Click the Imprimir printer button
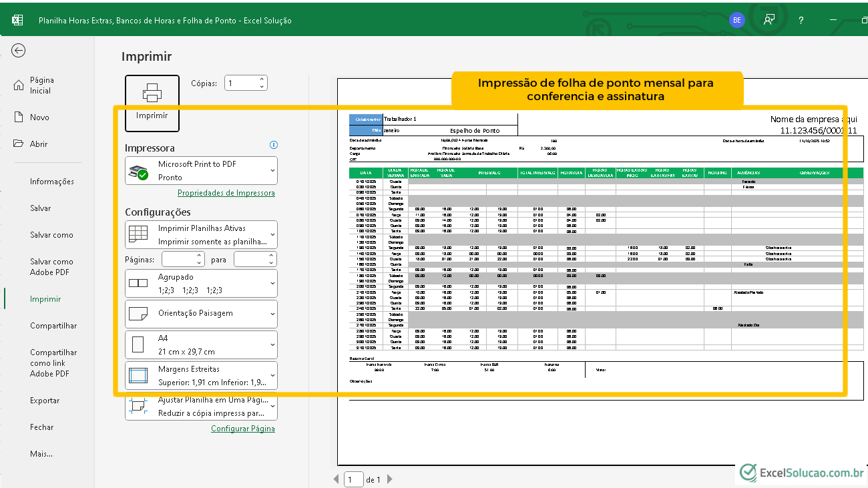The width and height of the screenshot is (868, 488). 152,103
